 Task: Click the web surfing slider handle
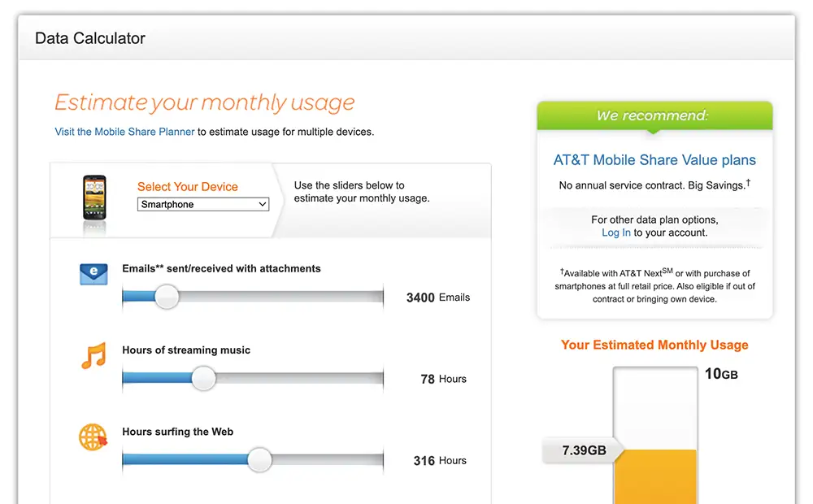pyautogui.click(x=259, y=459)
